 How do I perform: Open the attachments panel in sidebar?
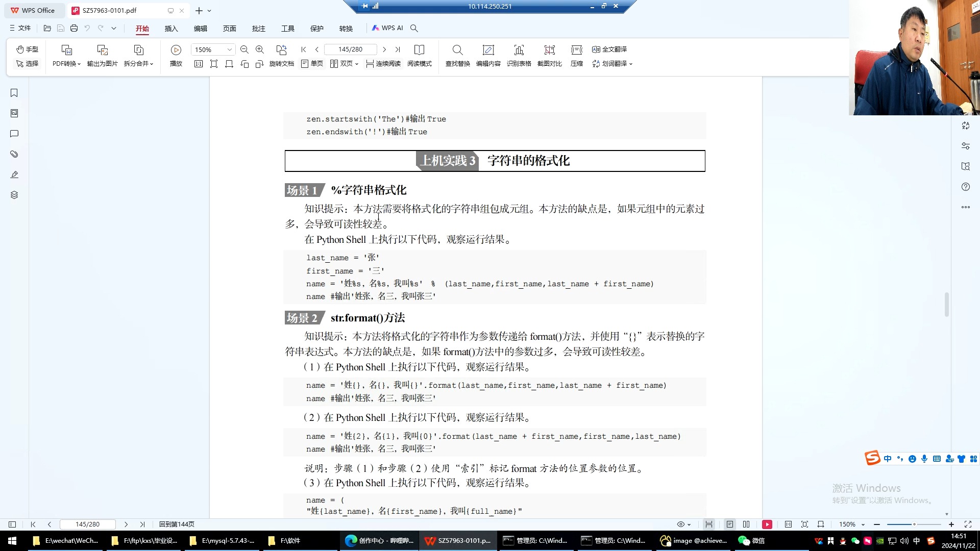coord(14,154)
